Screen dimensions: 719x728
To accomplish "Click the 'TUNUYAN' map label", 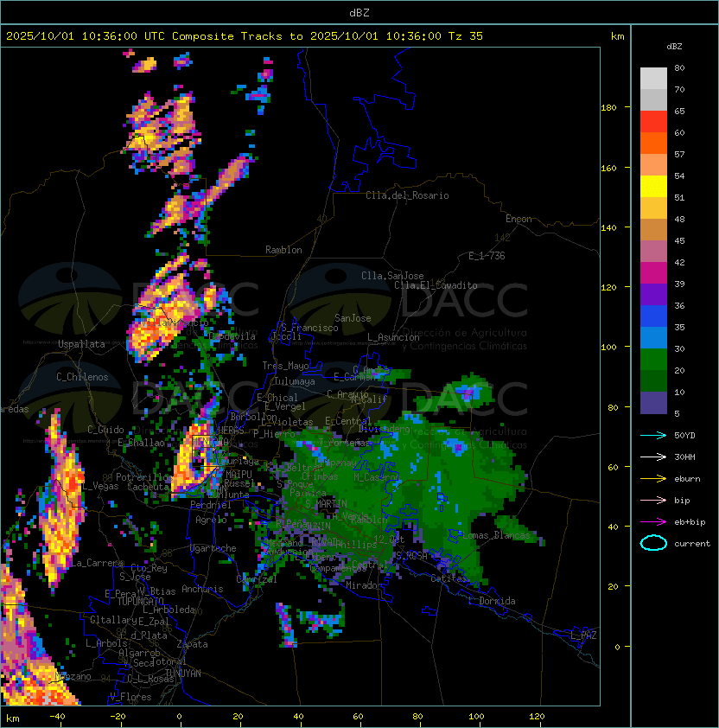I will (183, 674).
